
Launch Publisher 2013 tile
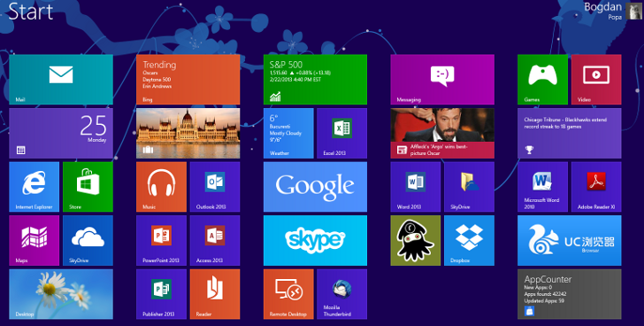pyautogui.click(x=161, y=294)
